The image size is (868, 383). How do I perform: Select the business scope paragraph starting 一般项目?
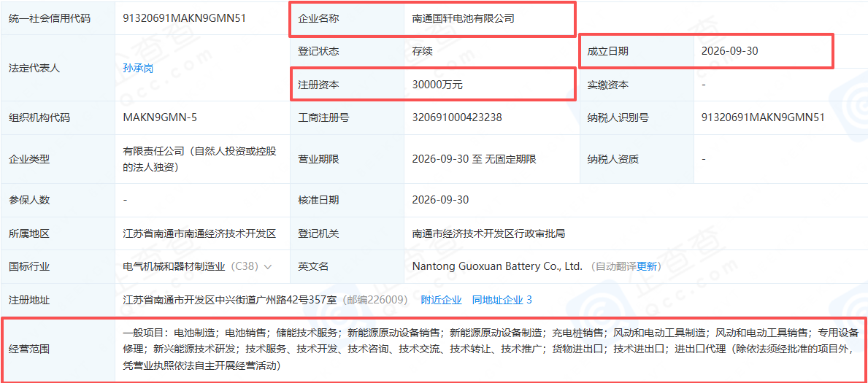(491, 349)
